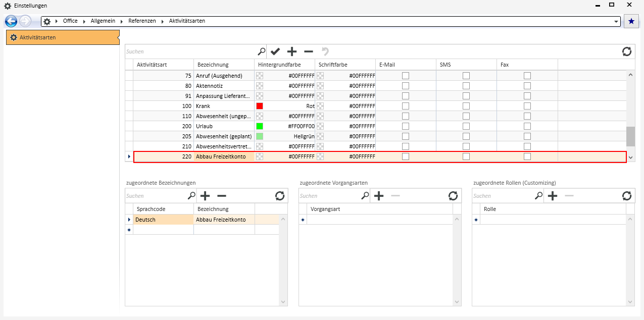Toggle SMS checkbox for Anpassung Lieferant row
Screen dimensions: 644x320
(466, 96)
